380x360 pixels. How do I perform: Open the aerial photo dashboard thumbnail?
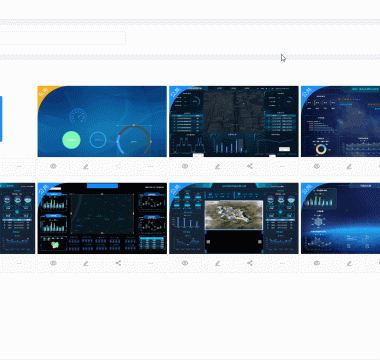[234, 218]
